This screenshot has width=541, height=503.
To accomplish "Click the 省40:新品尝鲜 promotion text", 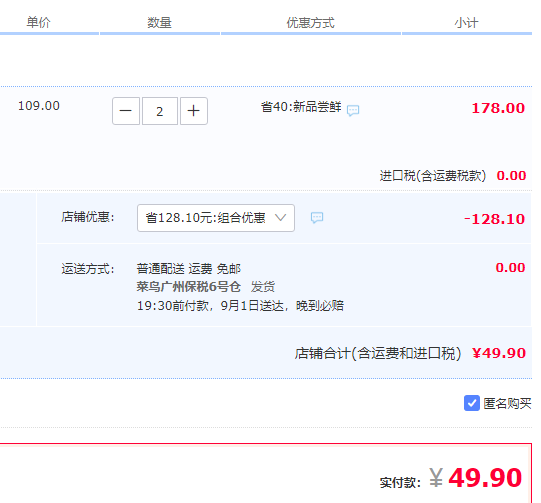I will click(301, 107).
